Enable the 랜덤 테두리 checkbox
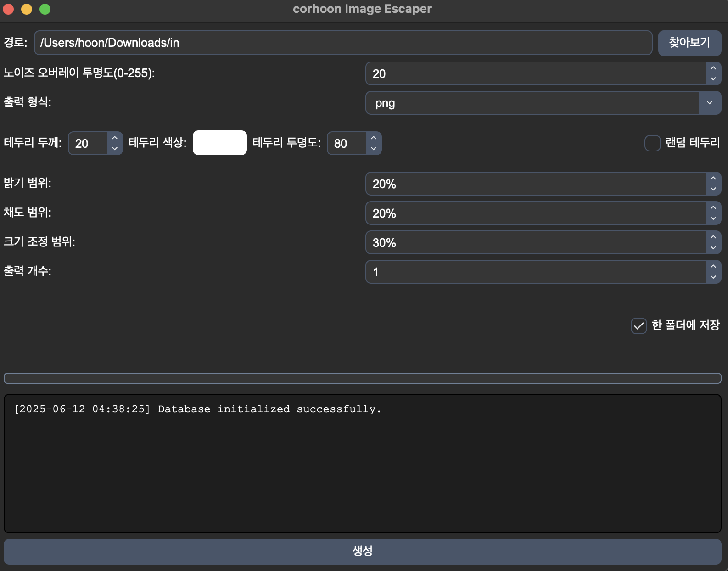The width and height of the screenshot is (728, 571). (x=652, y=143)
